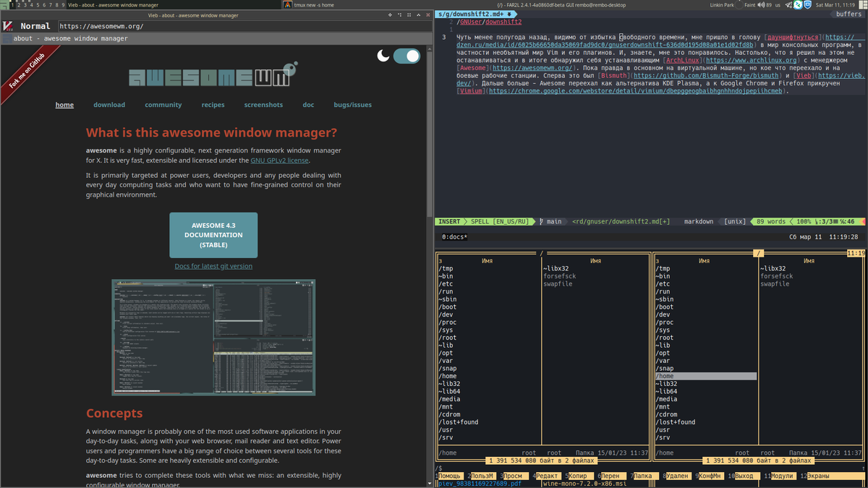The width and height of the screenshot is (868, 488).
Task: Click the Vieb logo icon in browser navbar
Action: (8, 26)
